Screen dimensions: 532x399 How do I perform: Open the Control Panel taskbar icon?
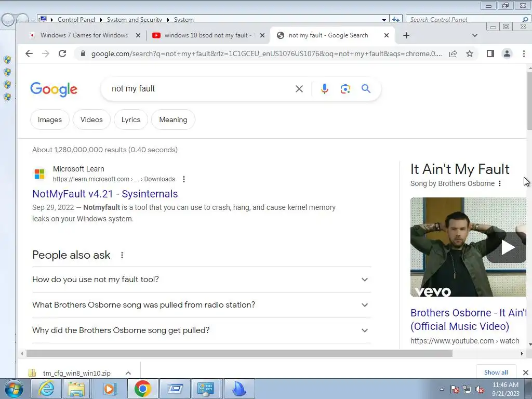click(206, 389)
